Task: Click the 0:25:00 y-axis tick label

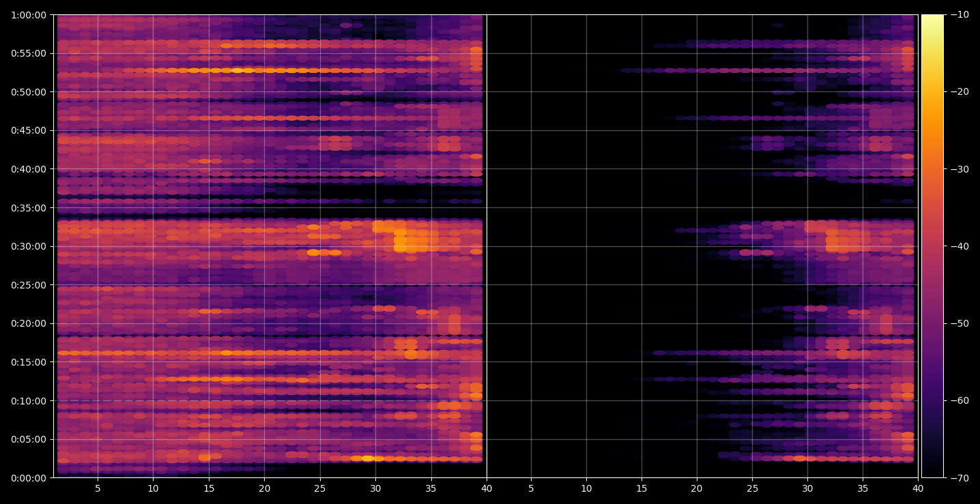Action: click(29, 284)
